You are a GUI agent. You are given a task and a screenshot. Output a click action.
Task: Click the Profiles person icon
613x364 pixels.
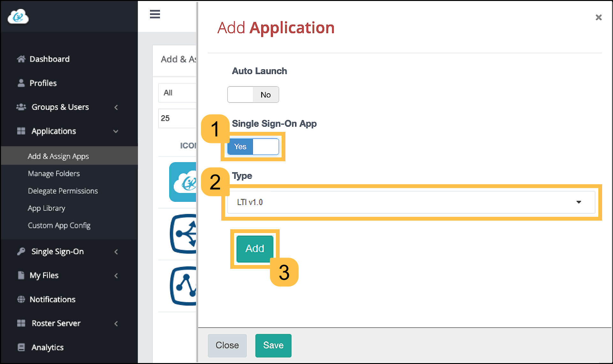pos(21,83)
